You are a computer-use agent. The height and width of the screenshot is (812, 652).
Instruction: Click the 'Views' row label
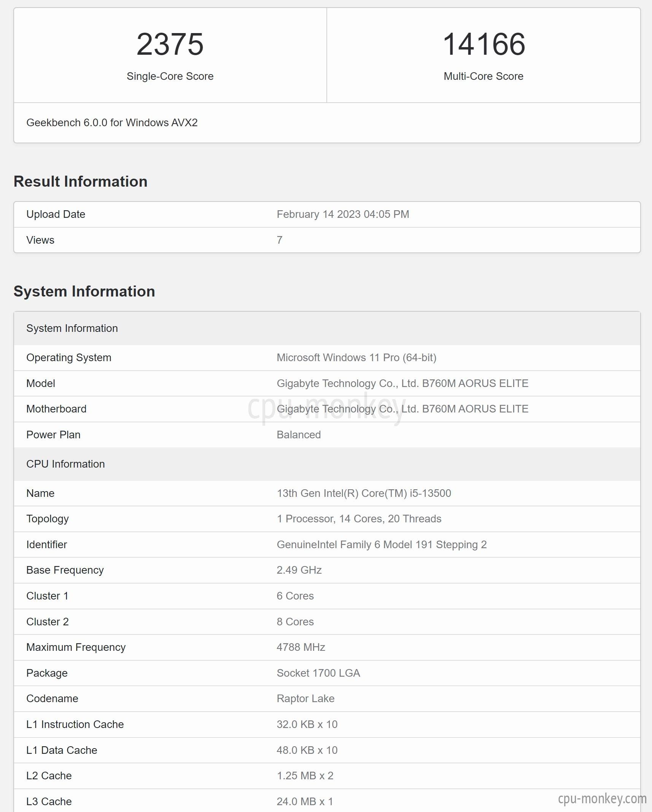40,240
